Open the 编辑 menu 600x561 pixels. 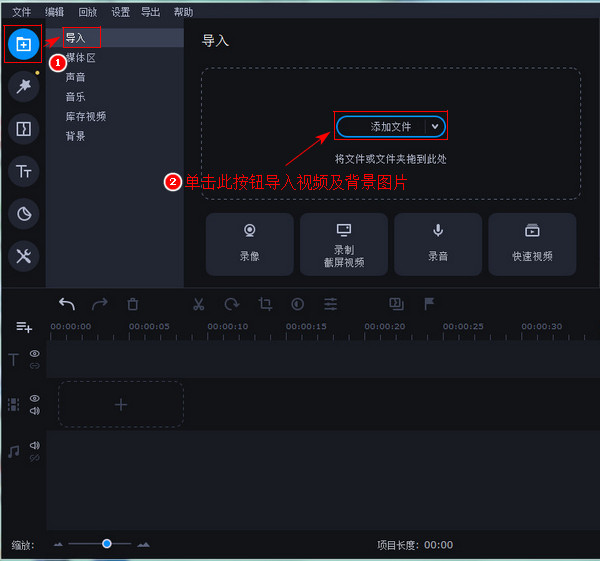(x=54, y=12)
